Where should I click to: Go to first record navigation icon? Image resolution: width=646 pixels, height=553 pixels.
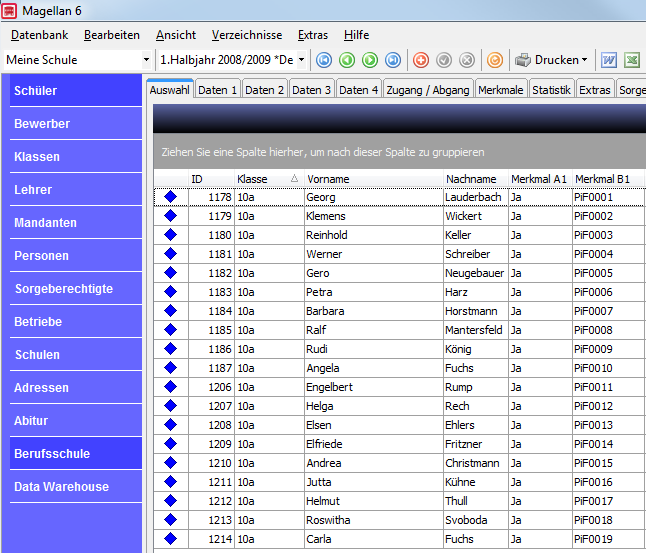[x=324, y=60]
